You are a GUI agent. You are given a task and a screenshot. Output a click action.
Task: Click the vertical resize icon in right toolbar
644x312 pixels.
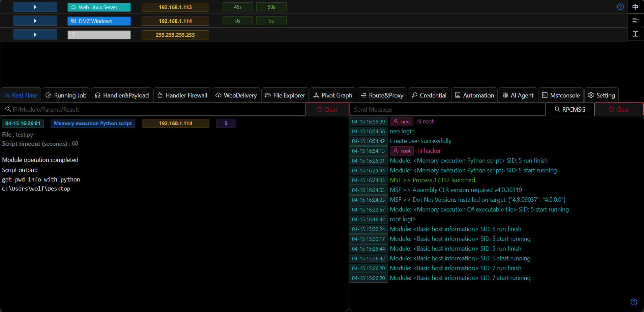point(635,34)
